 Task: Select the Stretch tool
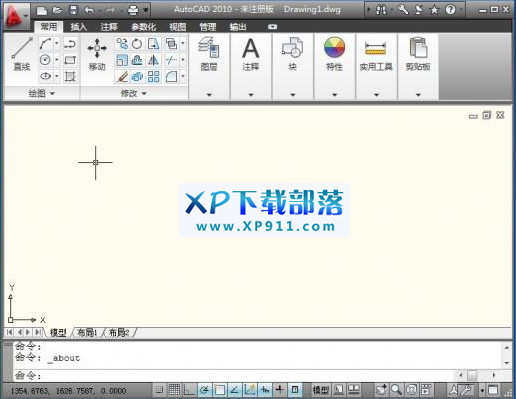[153, 44]
